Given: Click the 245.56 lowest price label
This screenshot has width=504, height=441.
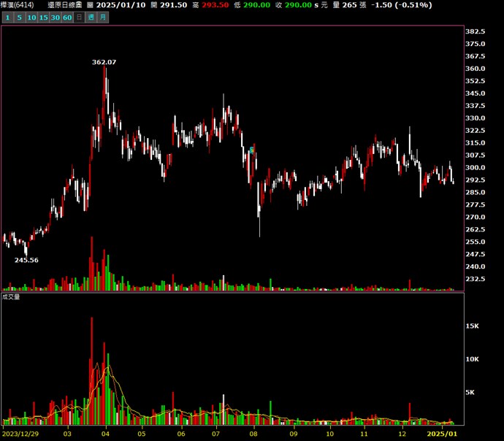Looking at the screenshot, I should [26, 260].
